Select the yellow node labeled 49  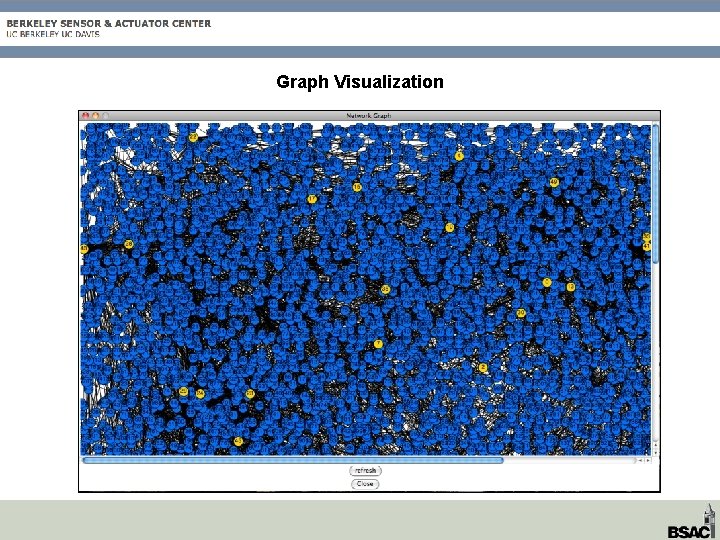tap(554, 182)
